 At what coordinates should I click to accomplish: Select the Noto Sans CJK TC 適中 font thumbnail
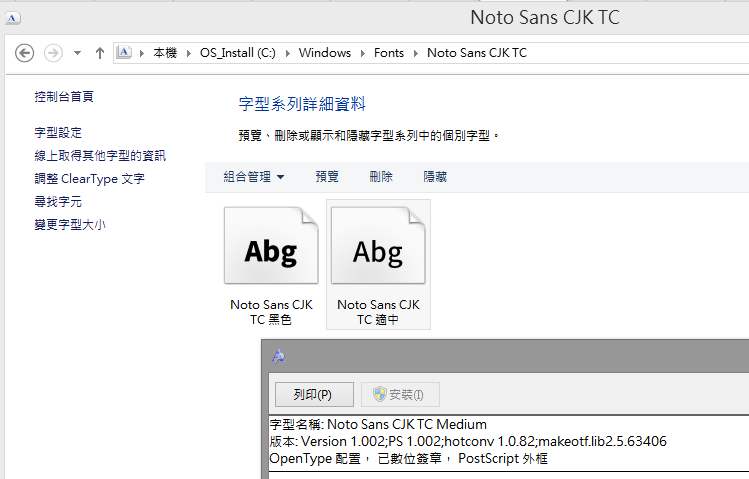pyautogui.click(x=378, y=245)
